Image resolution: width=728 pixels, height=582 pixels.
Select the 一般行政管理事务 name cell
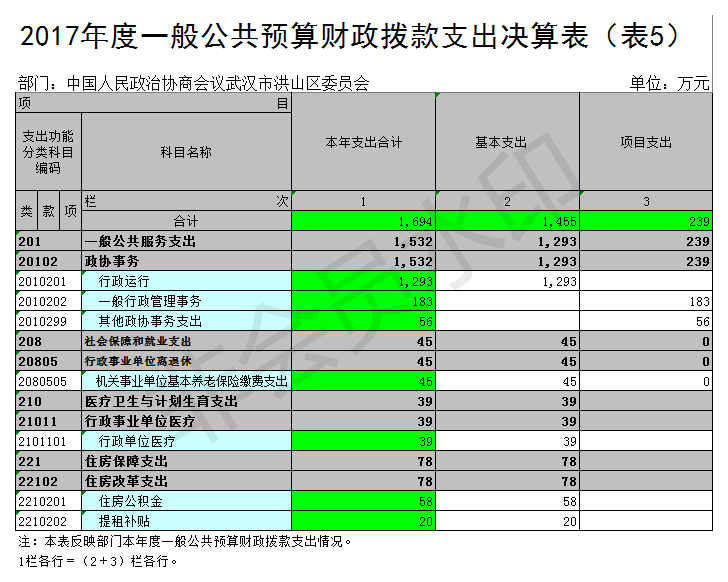(186, 302)
